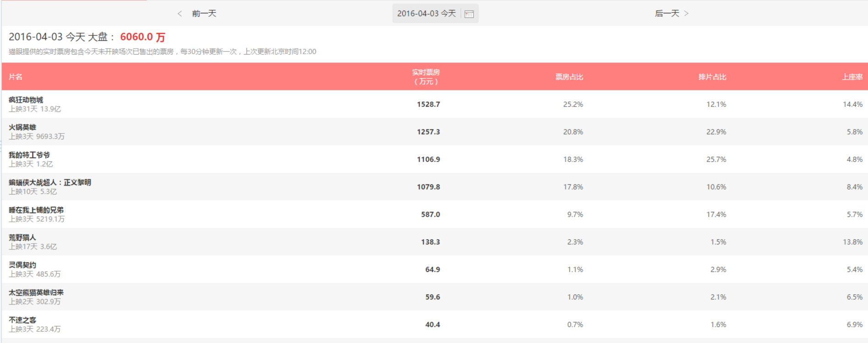Go to 后一天 (next day)
This screenshot has height=343, width=868.
667,14
